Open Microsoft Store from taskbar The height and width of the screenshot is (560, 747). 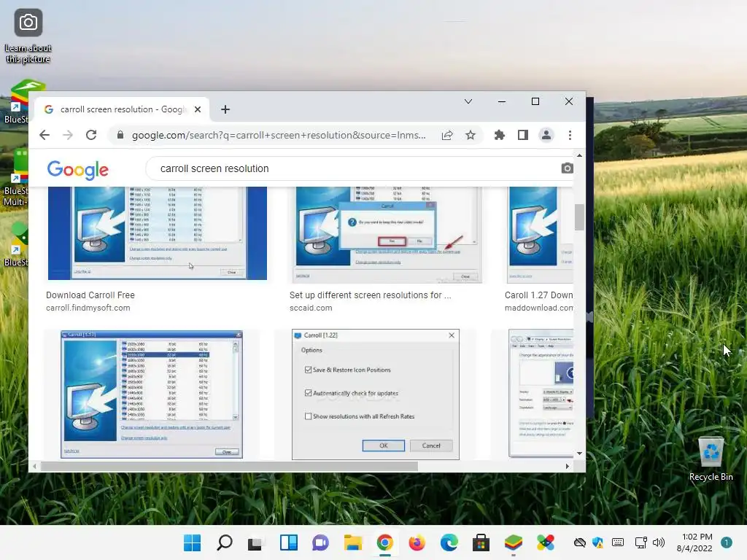point(481,542)
